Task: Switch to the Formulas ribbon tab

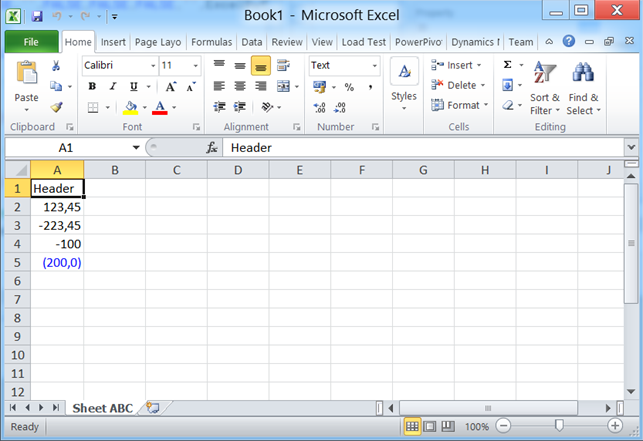Action: pos(211,42)
